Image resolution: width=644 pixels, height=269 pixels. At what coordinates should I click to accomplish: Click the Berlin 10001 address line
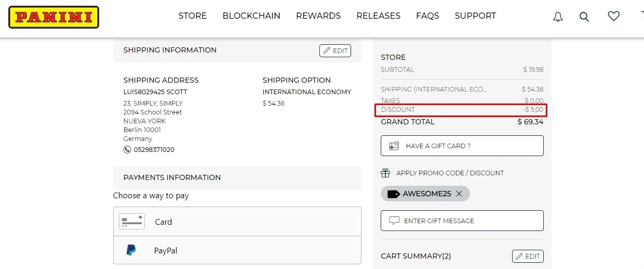(x=142, y=130)
